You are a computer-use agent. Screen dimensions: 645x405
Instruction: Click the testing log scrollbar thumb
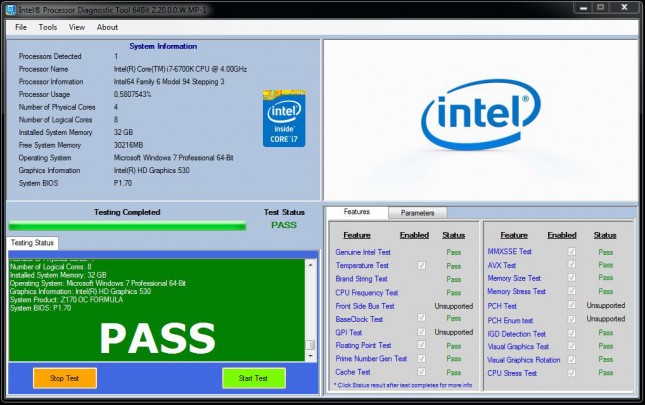point(311,345)
